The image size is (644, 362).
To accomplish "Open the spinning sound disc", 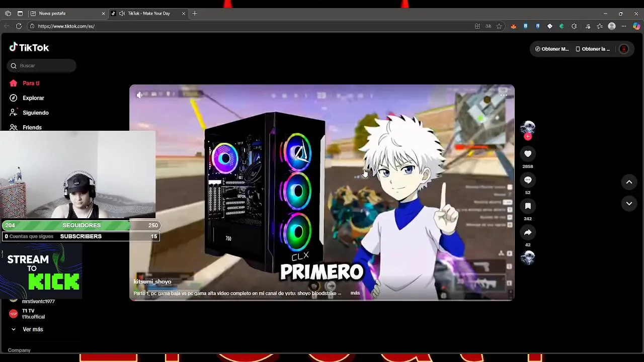I will pyautogui.click(x=528, y=257).
